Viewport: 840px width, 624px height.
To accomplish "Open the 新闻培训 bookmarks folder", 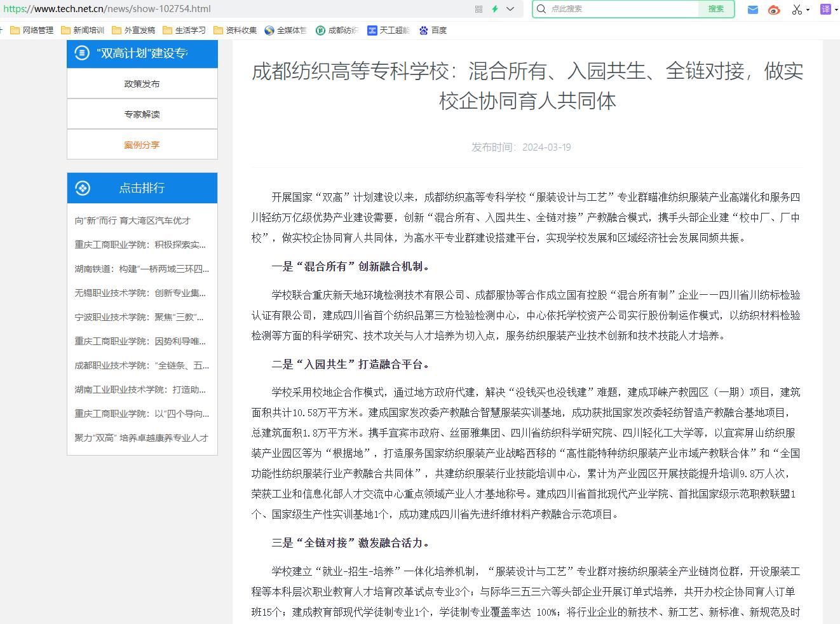I will tap(83, 30).
